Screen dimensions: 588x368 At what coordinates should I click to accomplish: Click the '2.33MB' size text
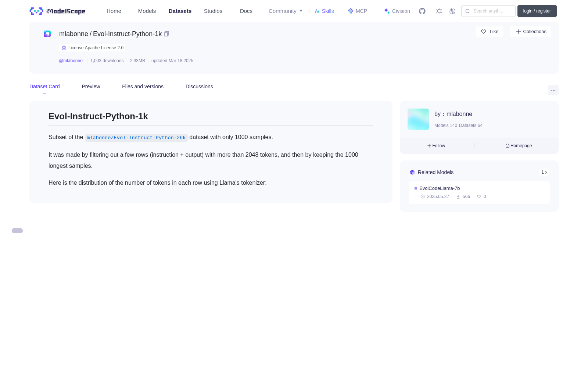tap(137, 61)
